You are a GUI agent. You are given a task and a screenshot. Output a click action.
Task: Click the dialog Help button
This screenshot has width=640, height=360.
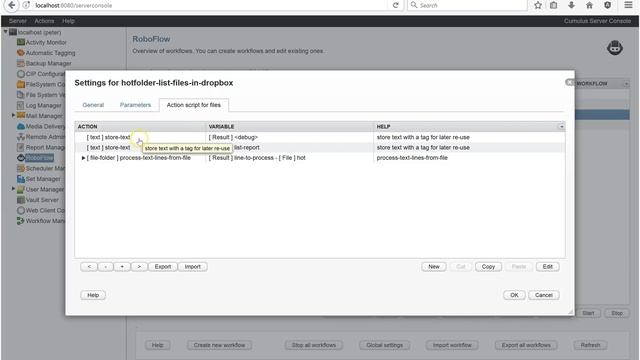pyautogui.click(x=93, y=295)
